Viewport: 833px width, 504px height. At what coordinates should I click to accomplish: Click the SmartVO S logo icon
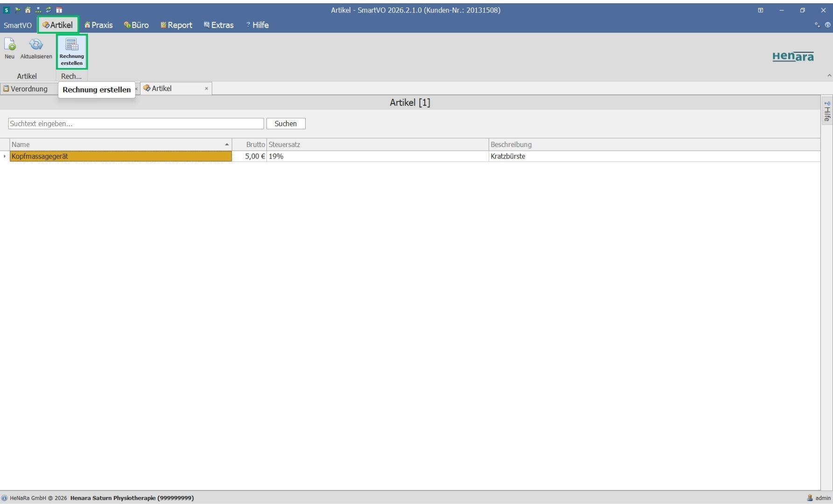(x=7, y=10)
